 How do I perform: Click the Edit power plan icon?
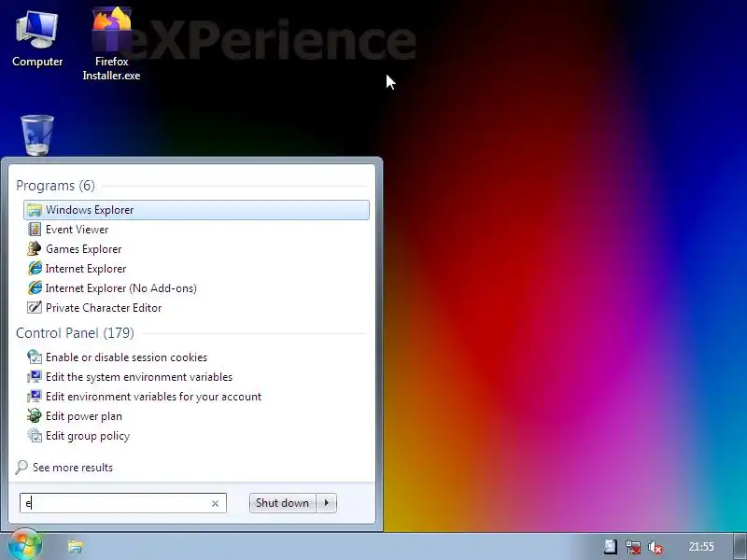pos(35,415)
